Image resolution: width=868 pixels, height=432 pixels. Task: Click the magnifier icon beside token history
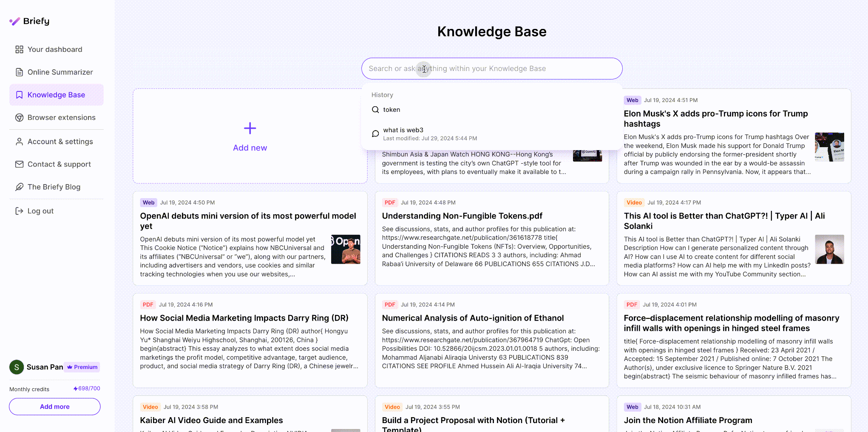(375, 110)
